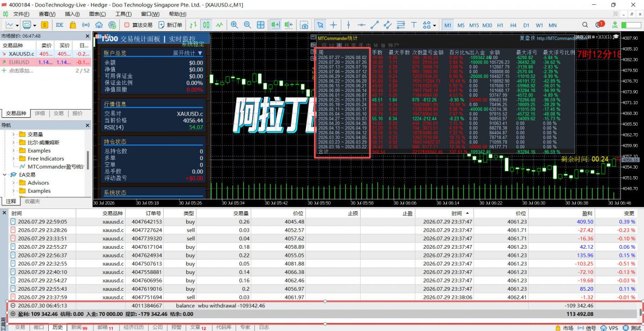Open the 展开统计 dropdown in stats panel

point(187,53)
